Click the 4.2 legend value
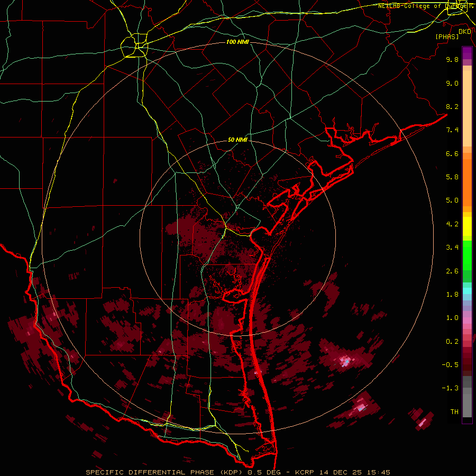Screen dimensions: 476x476 coord(452,224)
